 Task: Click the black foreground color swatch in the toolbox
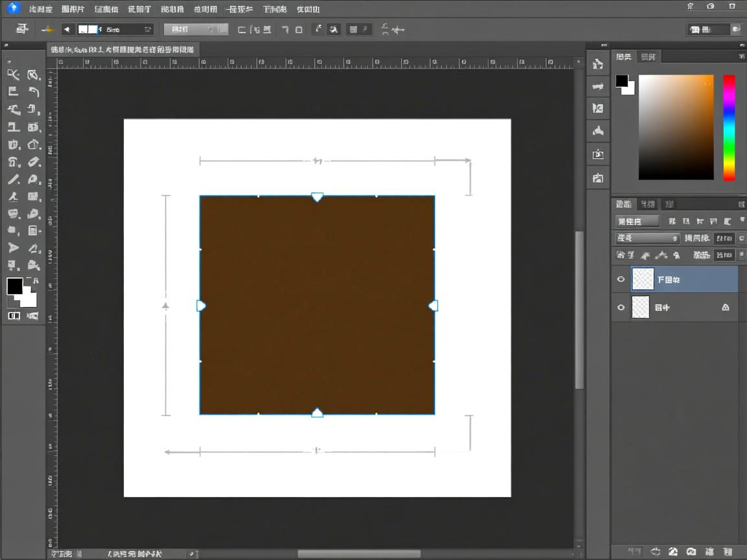(x=14, y=286)
